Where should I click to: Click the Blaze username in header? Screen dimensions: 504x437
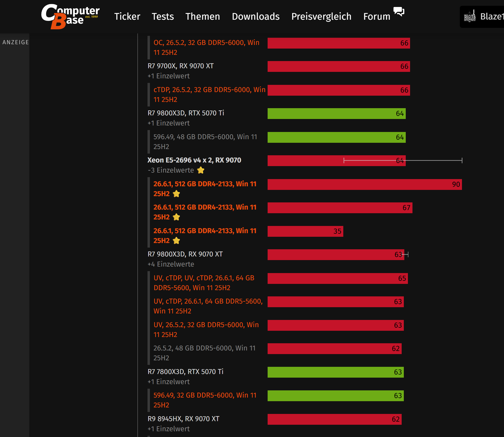tap(492, 16)
